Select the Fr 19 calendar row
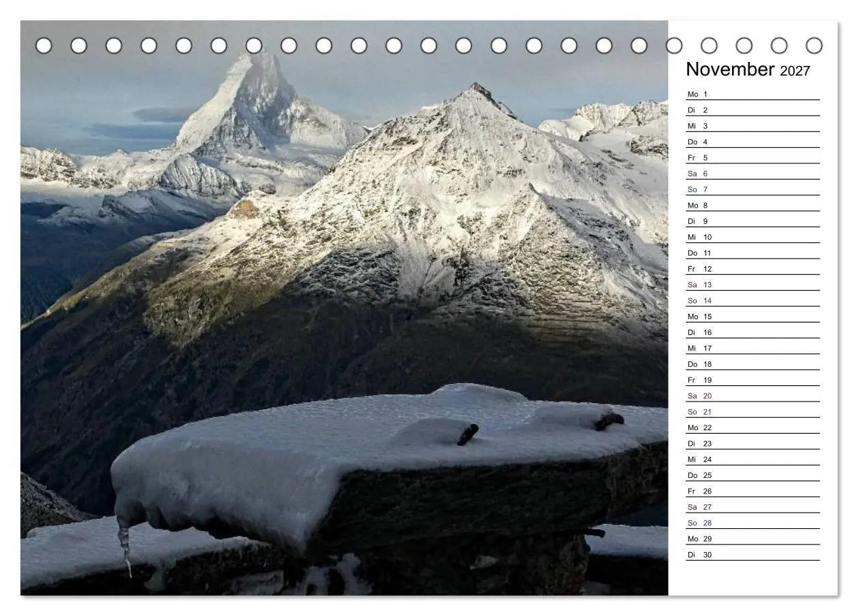 point(752,380)
